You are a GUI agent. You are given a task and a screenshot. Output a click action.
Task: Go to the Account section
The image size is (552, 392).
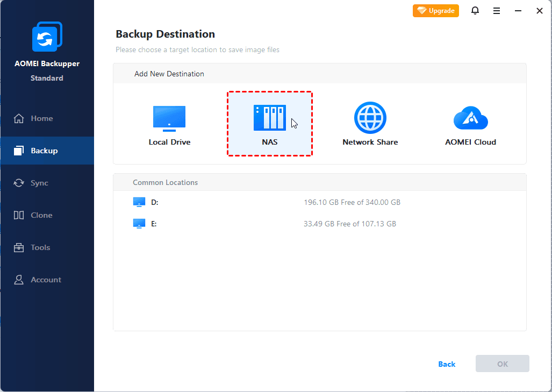tap(46, 280)
